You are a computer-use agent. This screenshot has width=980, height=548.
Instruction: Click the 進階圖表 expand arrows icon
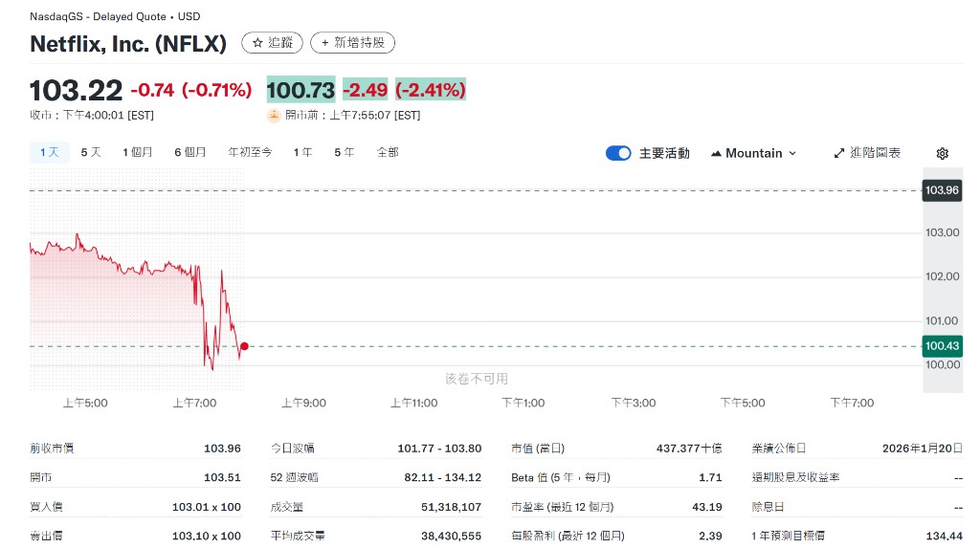839,153
